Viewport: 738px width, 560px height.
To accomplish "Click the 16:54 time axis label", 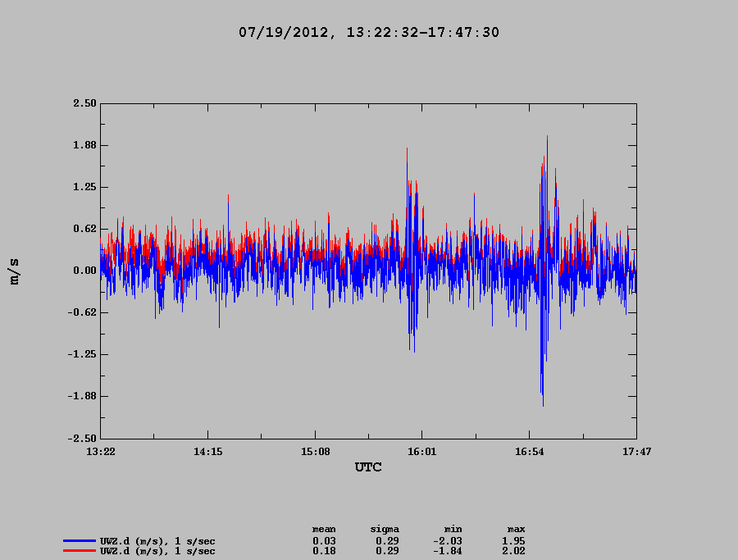I will click(x=530, y=452).
